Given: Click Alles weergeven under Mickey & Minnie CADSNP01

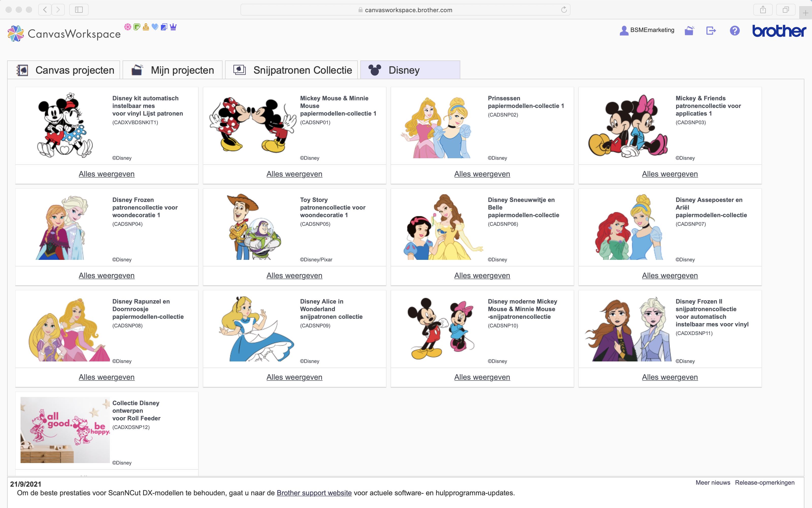Looking at the screenshot, I should (x=294, y=174).
